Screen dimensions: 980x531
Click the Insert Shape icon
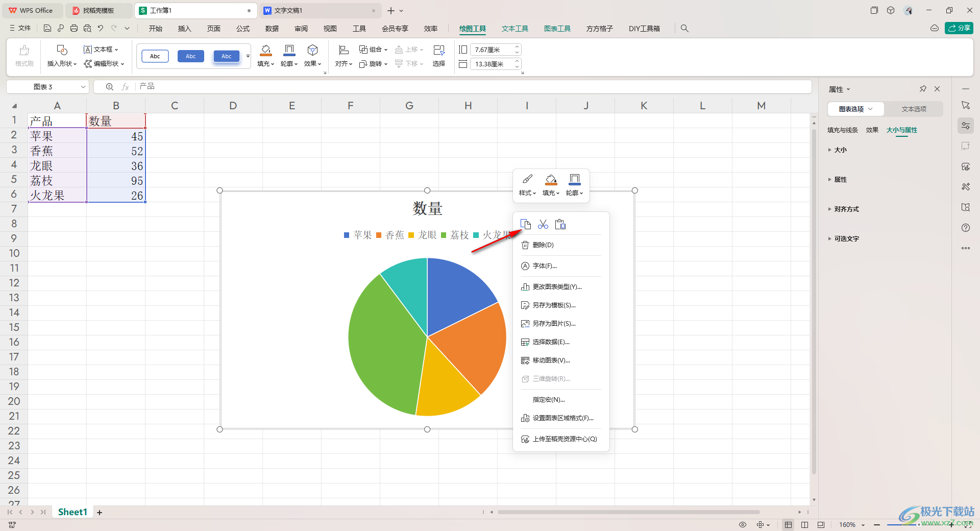point(62,50)
